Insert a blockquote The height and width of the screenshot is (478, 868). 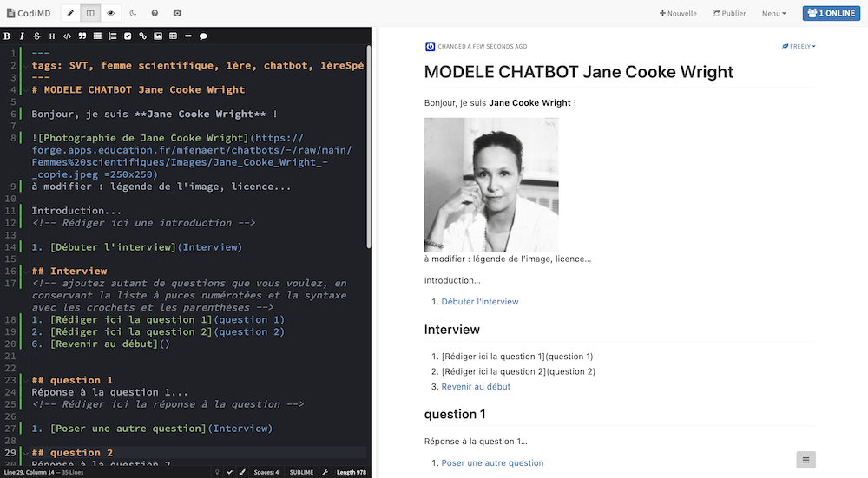[x=82, y=36]
